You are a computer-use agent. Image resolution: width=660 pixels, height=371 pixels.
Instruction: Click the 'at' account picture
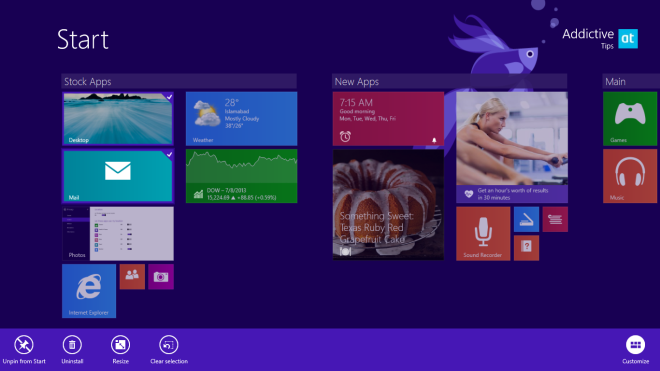click(628, 38)
